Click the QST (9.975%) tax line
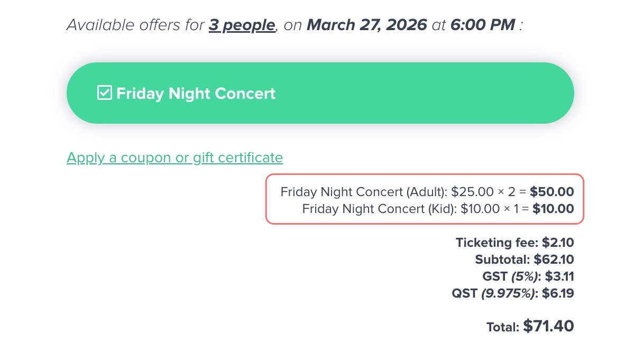Screen dimensions: 644x352 [512, 293]
